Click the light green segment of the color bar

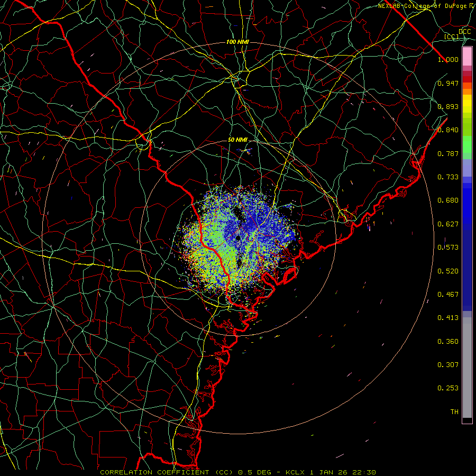pos(467,144)
